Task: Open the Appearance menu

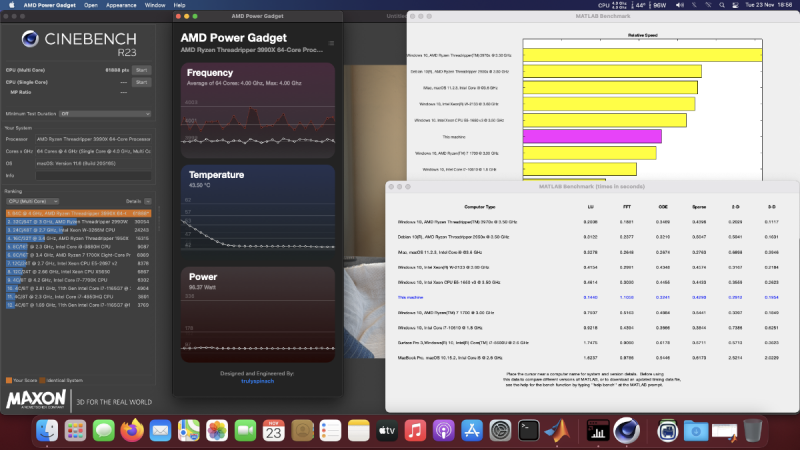Action: pos(121,5)
